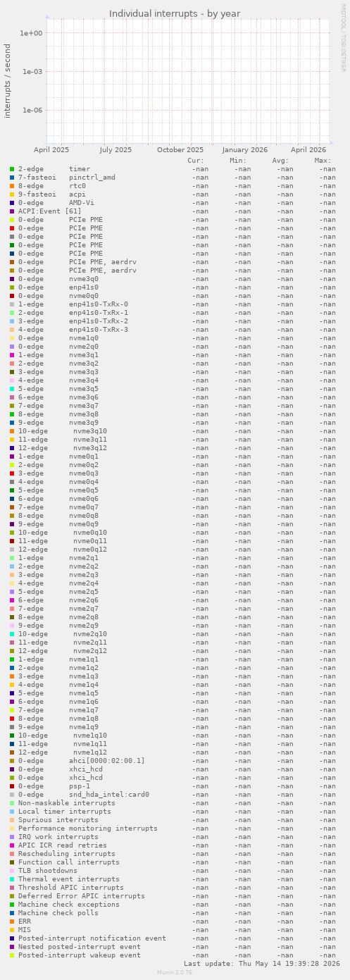The image size is (350, 980).
Task: Click the graph title Individual interrupts - by year
Action: tap(175, 13)
